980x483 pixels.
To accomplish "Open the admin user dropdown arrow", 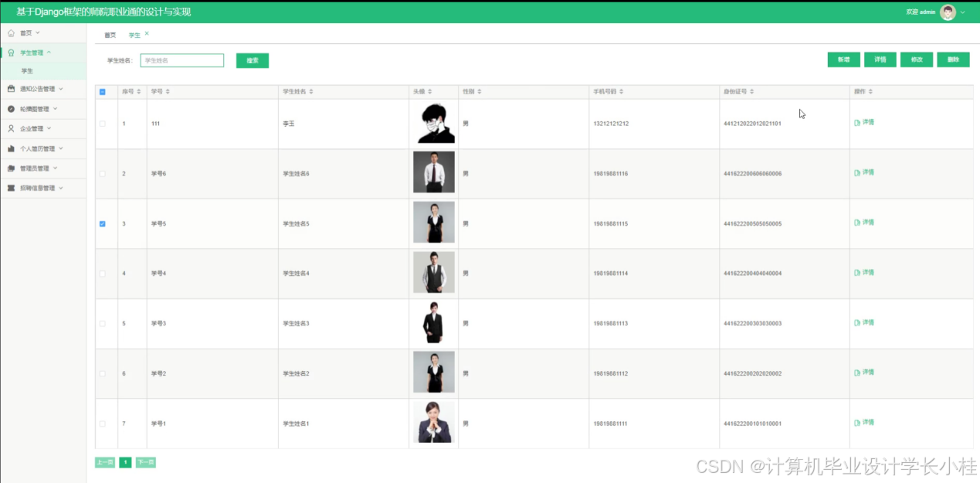I will click(x=963, y=12).
